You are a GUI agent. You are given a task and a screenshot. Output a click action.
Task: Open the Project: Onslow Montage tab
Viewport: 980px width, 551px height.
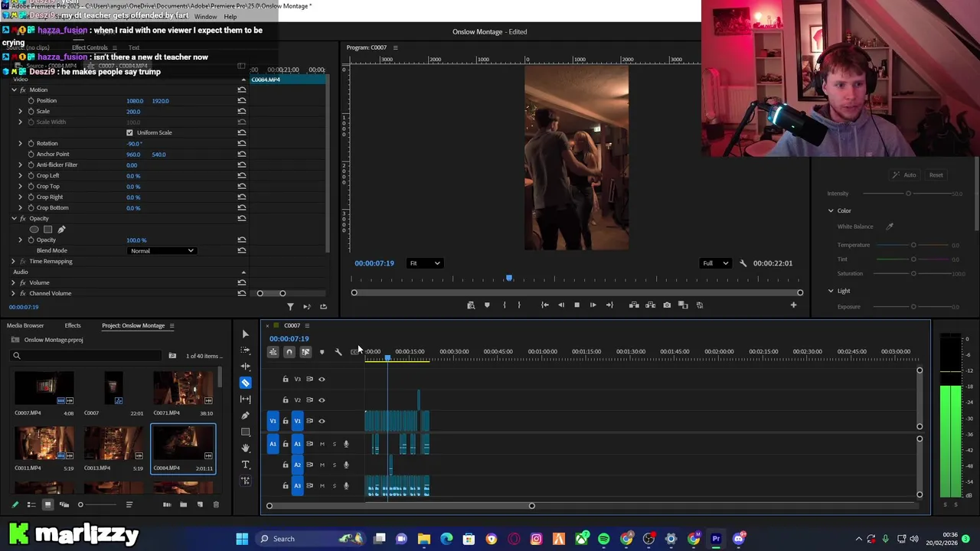(x=133, y=325)
